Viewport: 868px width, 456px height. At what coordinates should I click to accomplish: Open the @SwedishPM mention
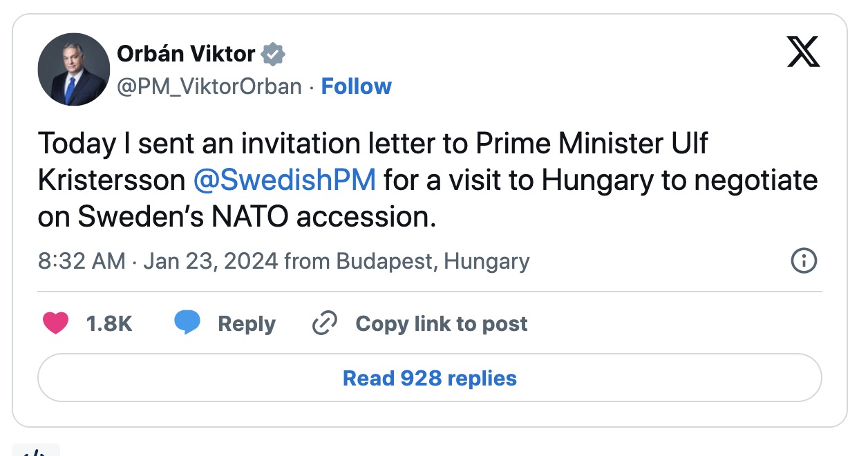(x=285, y=180)
